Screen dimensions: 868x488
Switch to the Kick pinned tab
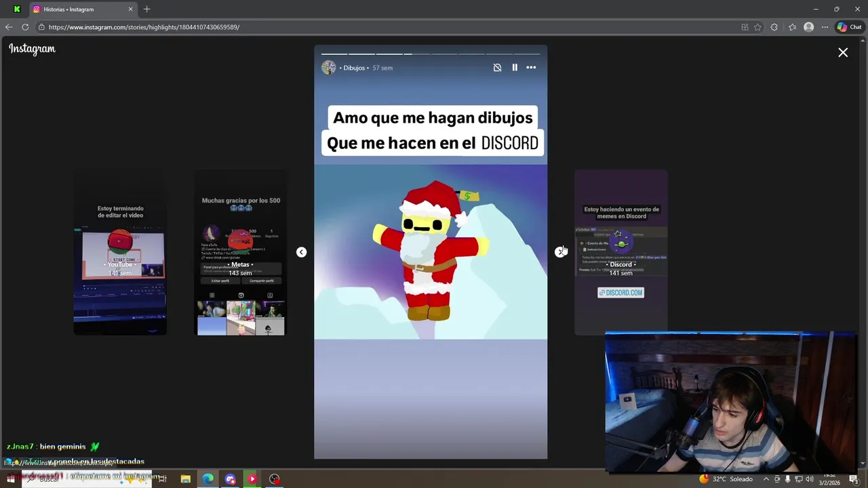17,9
